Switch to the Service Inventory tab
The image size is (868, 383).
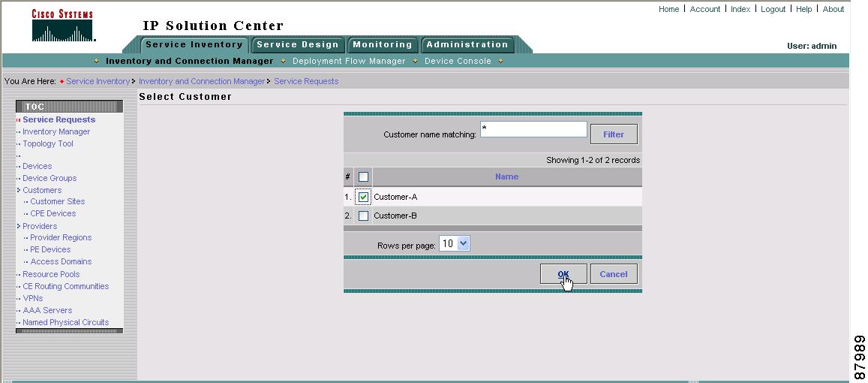(x=194, y=44)
